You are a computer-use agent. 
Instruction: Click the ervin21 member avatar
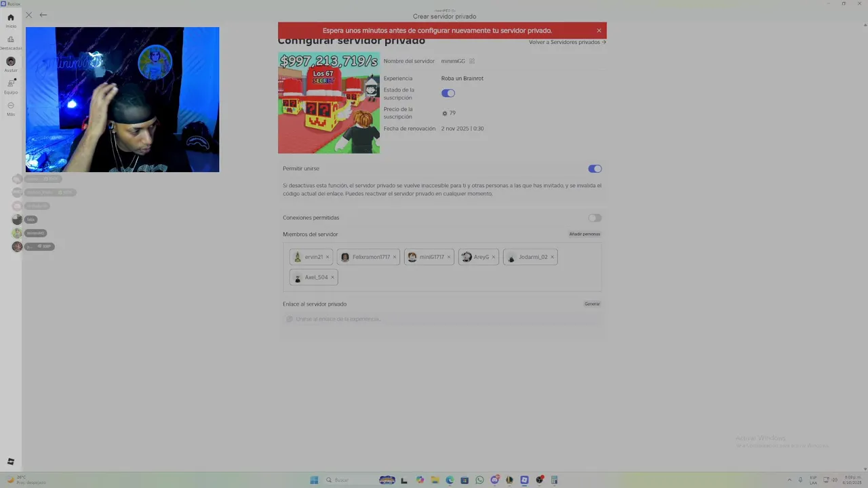click(x=297, y=257)
